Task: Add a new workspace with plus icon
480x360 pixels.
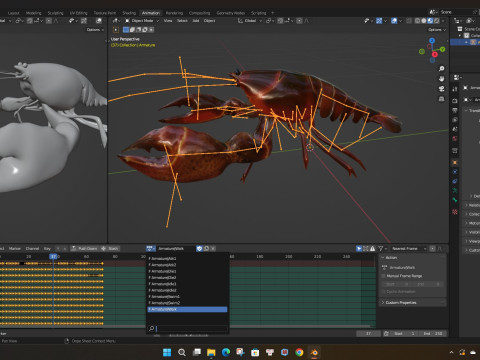Action: 273,13
